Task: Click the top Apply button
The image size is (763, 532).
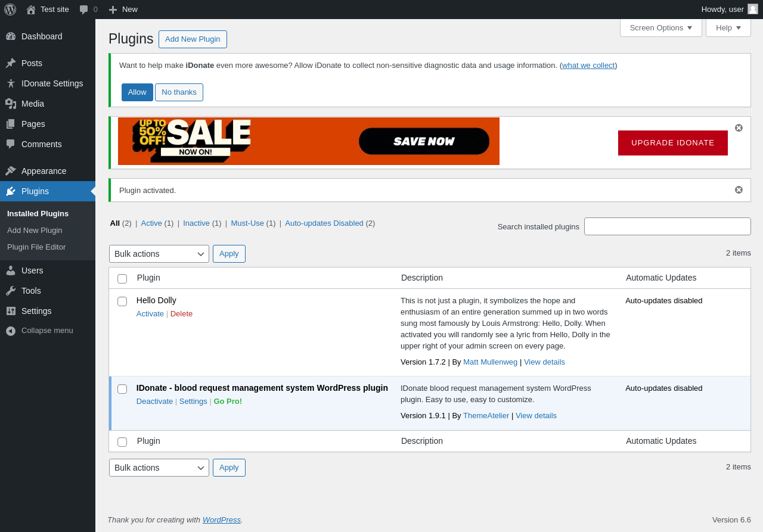Action: (x=229, y=254)
